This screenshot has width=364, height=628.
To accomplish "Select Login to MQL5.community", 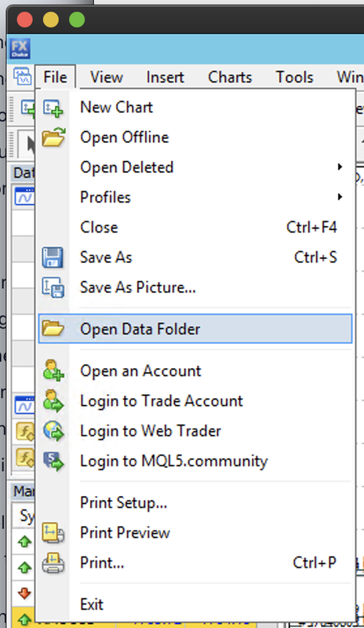I will pyautogui.click(x=195, y=461).
